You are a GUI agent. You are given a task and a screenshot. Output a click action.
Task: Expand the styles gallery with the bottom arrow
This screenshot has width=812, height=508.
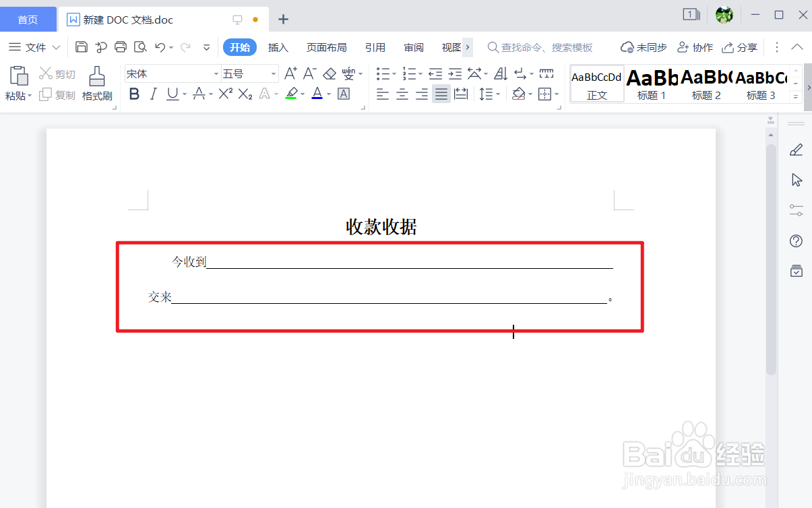pyautogui.click(x=796, y=96)
